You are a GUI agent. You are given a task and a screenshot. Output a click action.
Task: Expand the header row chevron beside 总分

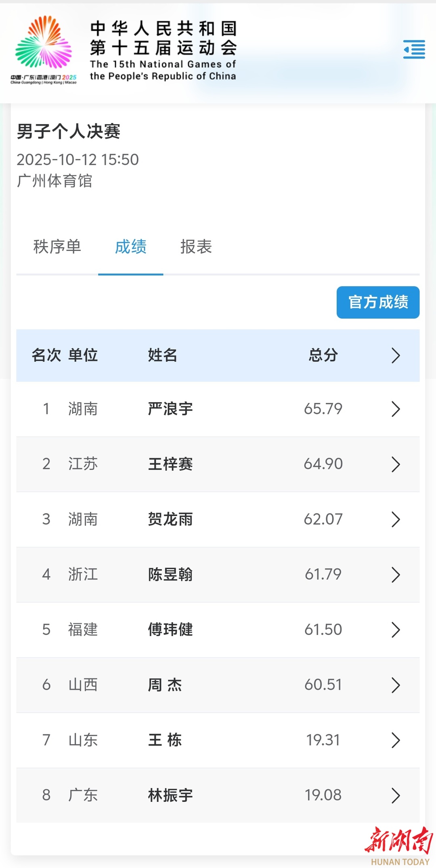click(x=396, y=355)
